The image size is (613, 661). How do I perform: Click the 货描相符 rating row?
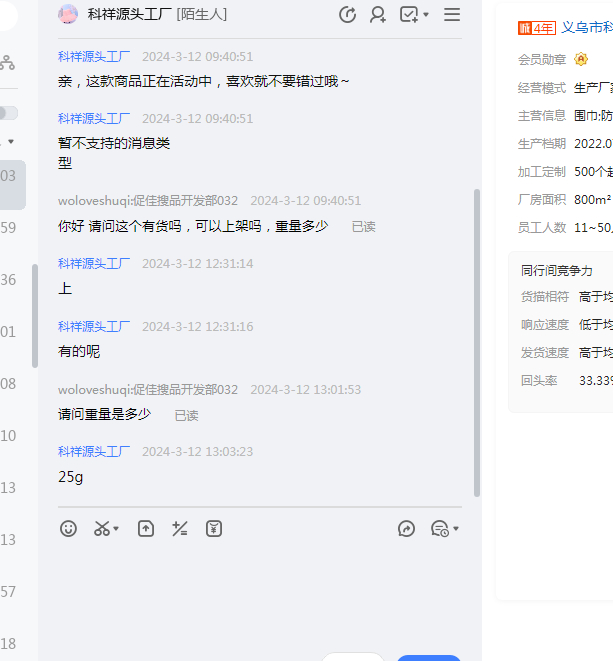click(x=567, y=297)
